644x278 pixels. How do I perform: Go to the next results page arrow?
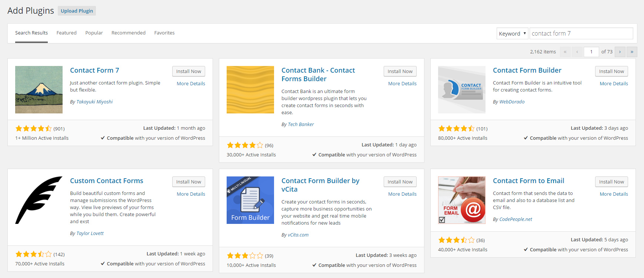pyautogui.click(x=620, y=52)
